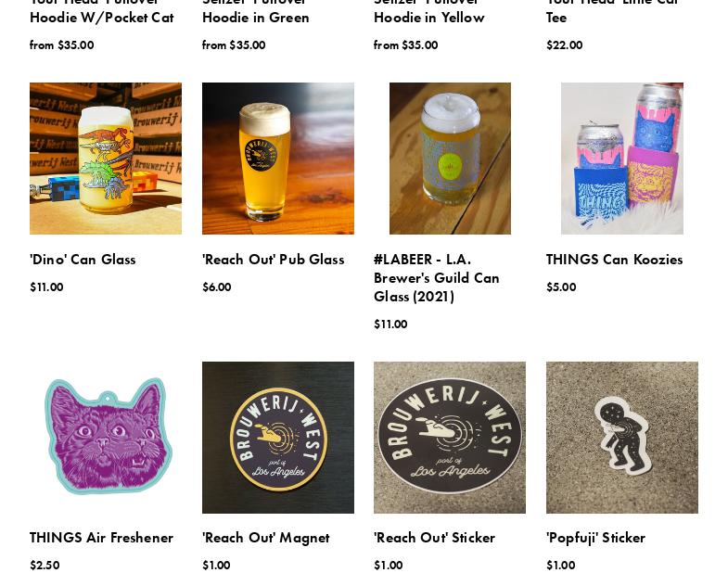Select the THINGS Can Koozies title
728x573 pixels.
(x=614, y=259)
